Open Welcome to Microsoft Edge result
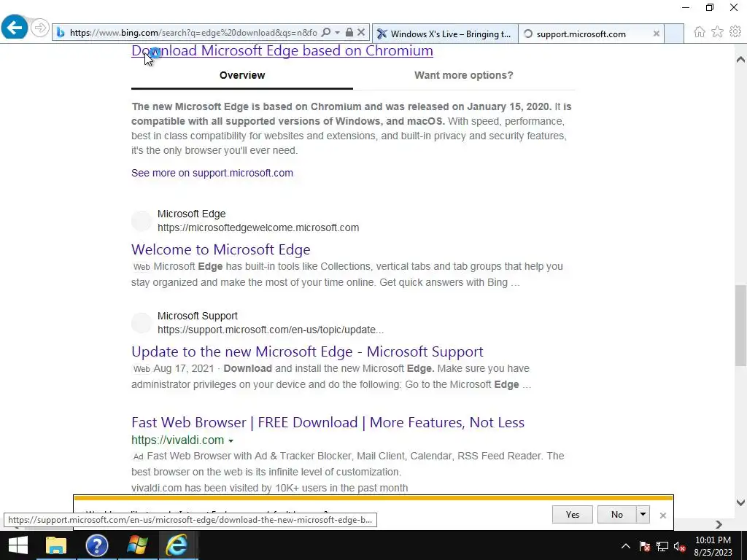Screen dimensions: 747x560 pos(220,249)
